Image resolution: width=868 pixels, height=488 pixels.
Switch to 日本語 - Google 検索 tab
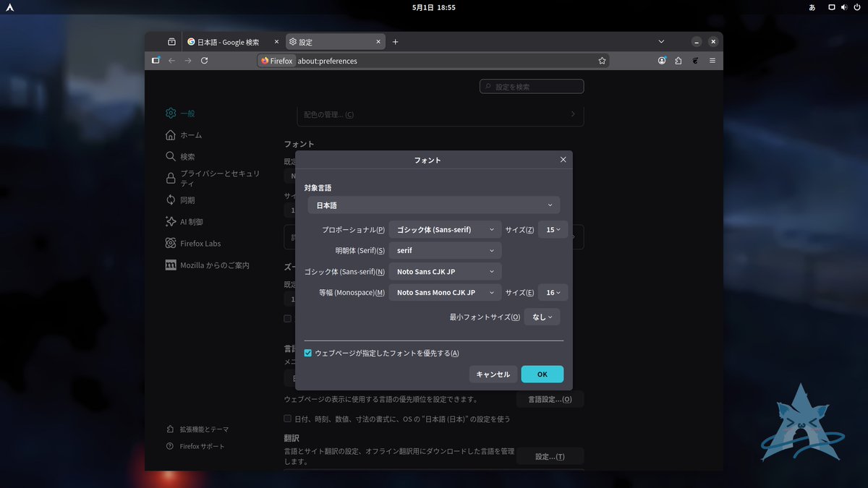[232, 42]
